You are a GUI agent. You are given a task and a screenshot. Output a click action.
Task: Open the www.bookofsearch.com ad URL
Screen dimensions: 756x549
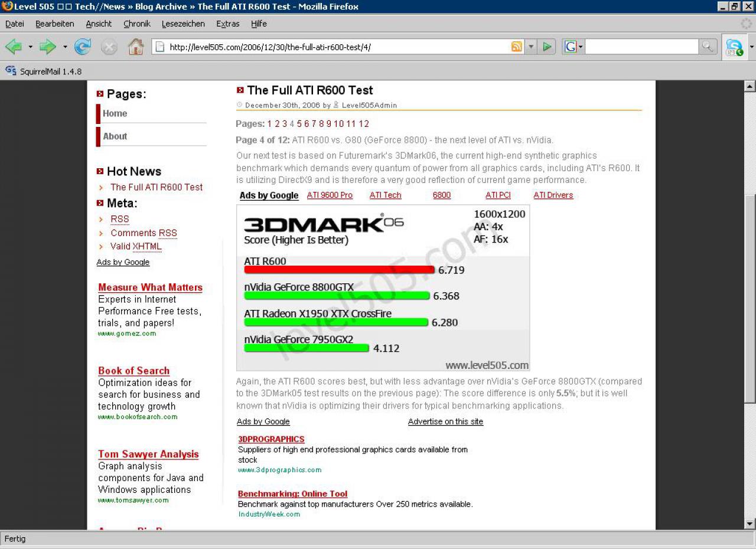click(x=138, y=417)
